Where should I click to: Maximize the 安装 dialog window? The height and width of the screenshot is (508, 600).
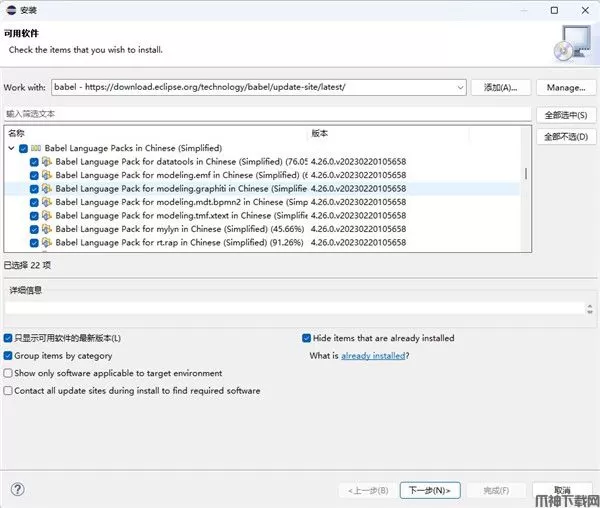(x=554, y=10)
